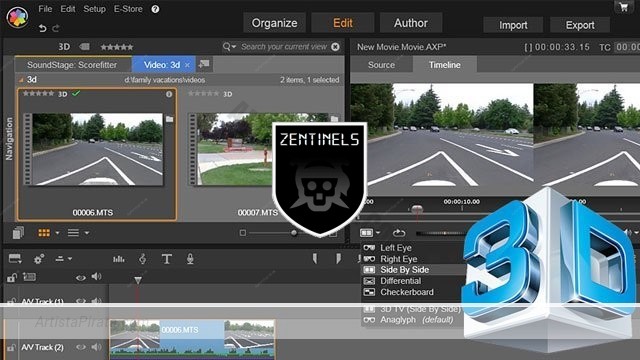Click the Pinnacle Studio logo icon
Viewport: 640px width, 360px height.
click(17, 17)
